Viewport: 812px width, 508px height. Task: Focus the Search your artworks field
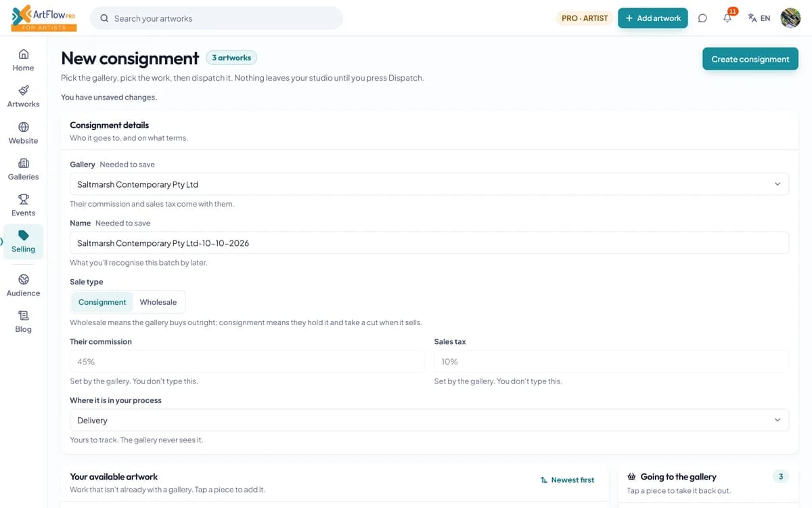click(x=217, y=18)
